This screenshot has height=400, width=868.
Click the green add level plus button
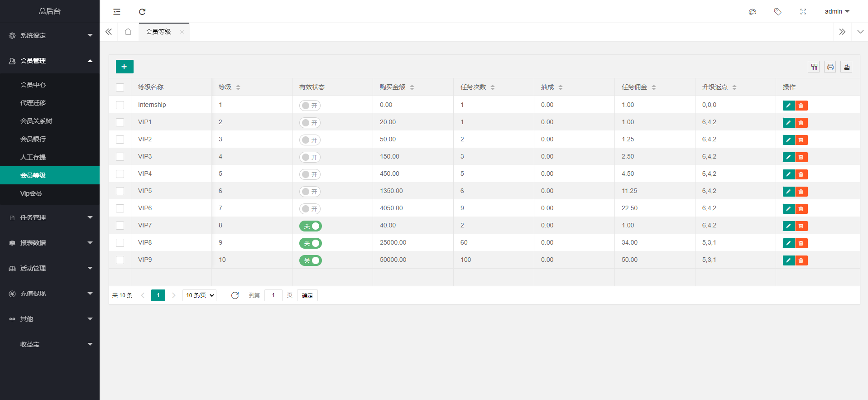[125, 67]
